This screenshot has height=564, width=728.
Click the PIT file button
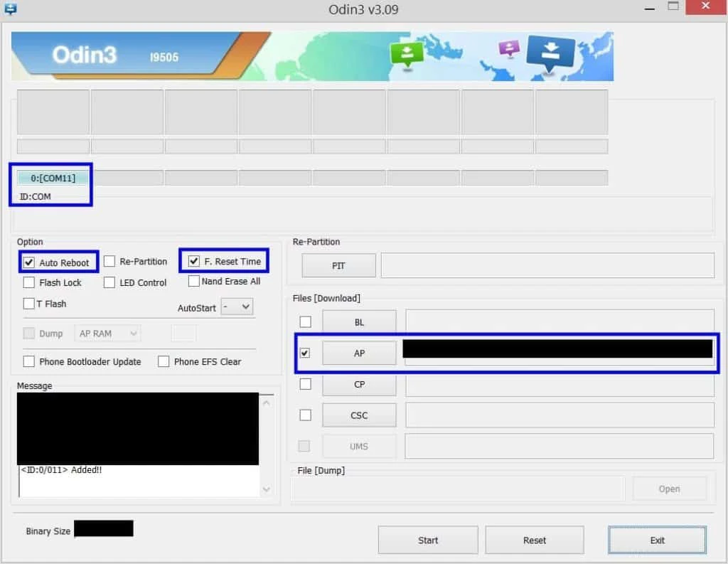click(x=338, y=266)
